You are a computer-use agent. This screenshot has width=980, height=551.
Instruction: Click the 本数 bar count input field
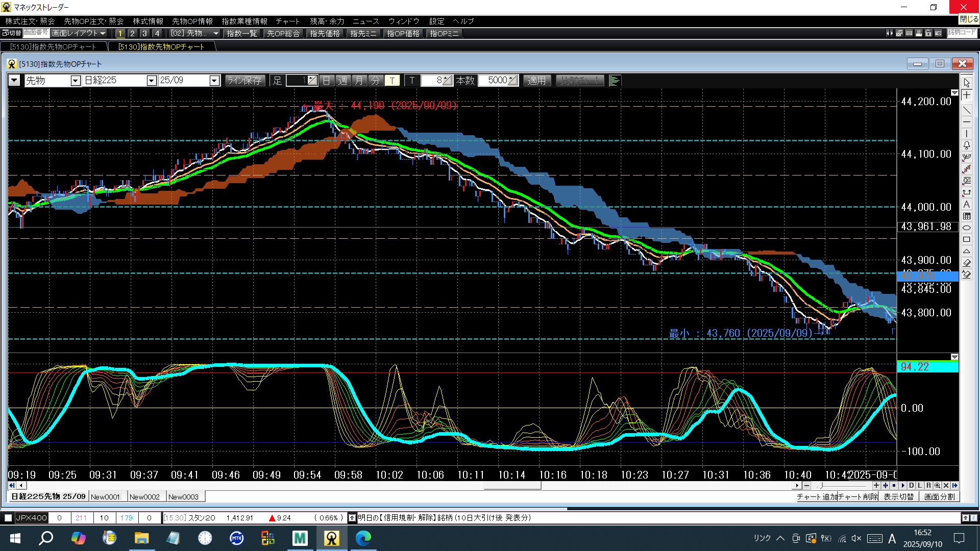click(x=494, y=81)
